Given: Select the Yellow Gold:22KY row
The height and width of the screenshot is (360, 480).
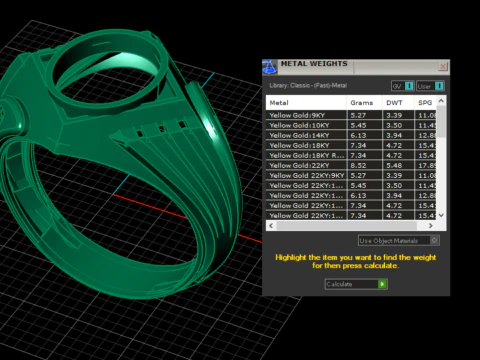Looking at the screenshot, I should (351, 165).
